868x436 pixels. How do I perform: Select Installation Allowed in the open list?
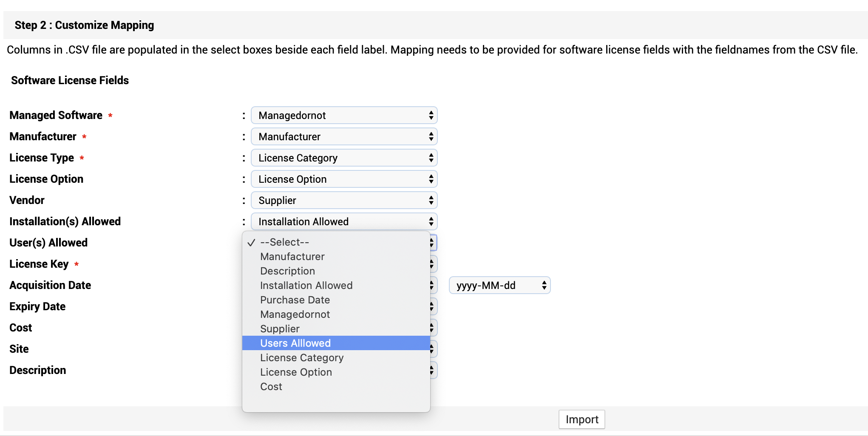(x=306, y=286)
